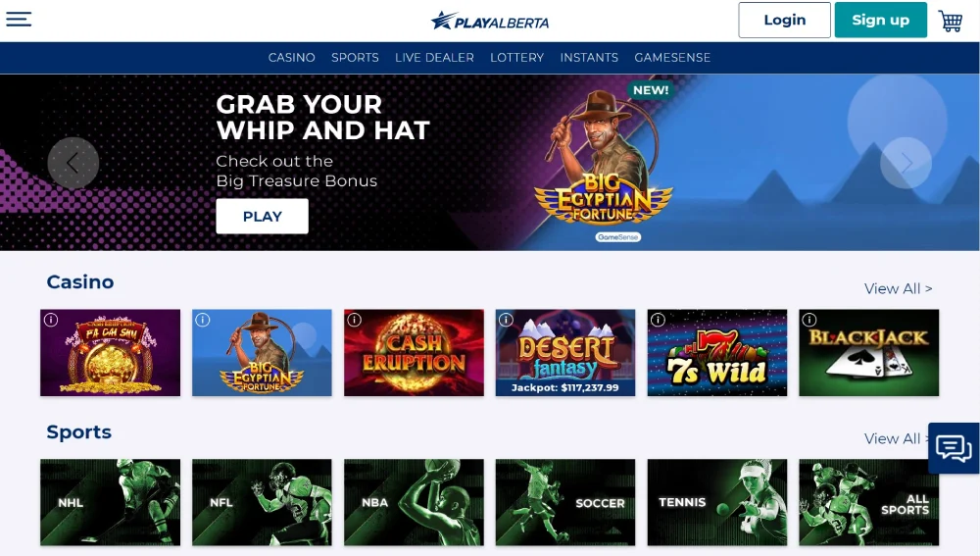Show info icon on Big Egyptian Fortune tile
The width and height of the screenshot is (980, 556).
click(x=203, y=320)
